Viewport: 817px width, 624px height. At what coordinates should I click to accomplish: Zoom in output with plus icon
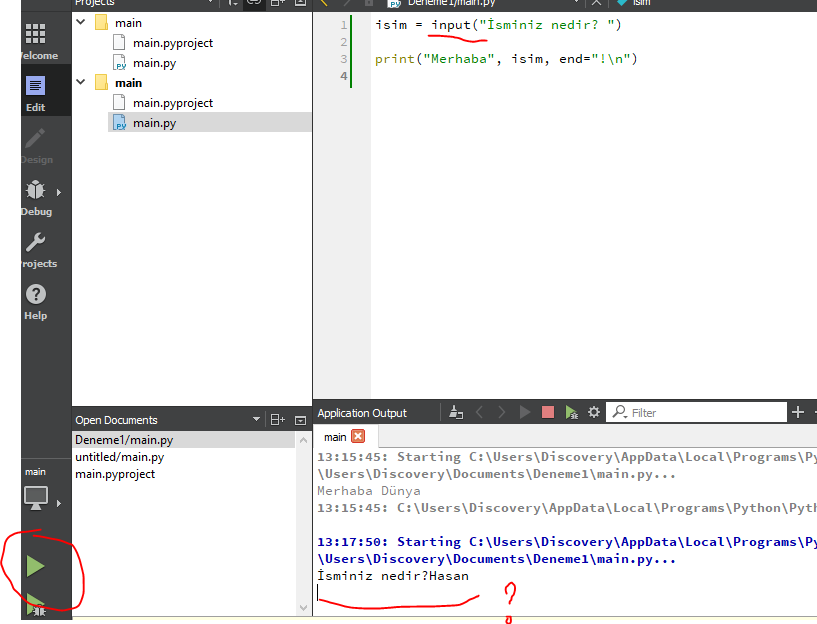[x=798, y=413]
